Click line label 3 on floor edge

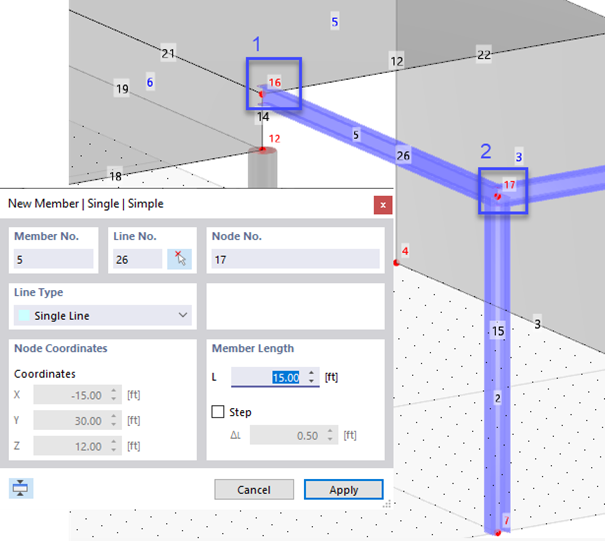(x=537, y=323)
